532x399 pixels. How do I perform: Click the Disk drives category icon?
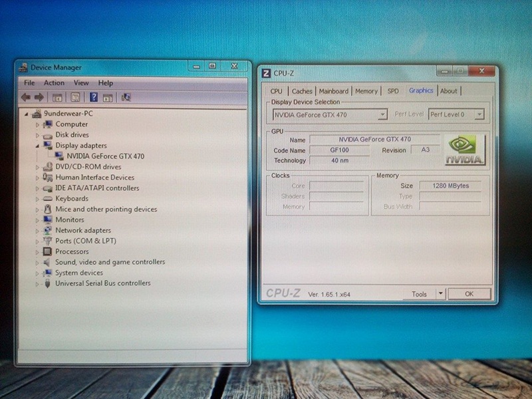pyautogui.click(x=47, y=136)
